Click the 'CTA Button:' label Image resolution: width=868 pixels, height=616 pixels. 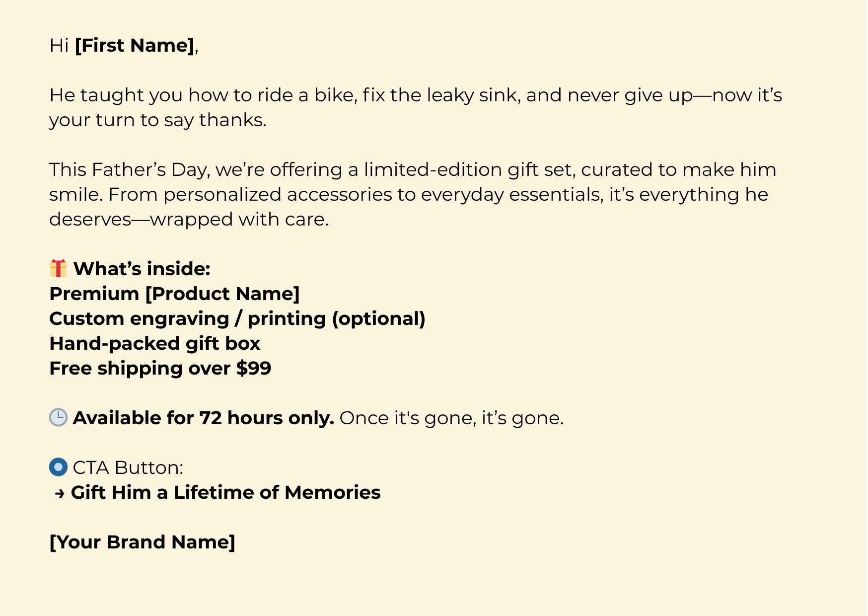point(128,467)
